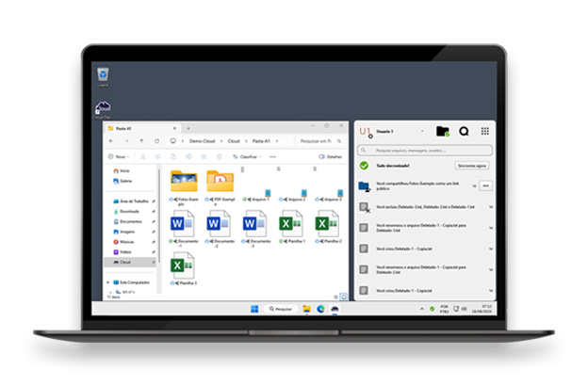Open the Cloud Drive desktop shortcut
The width and height of the screenshot is (588, 386).
(x=103, y=107)
